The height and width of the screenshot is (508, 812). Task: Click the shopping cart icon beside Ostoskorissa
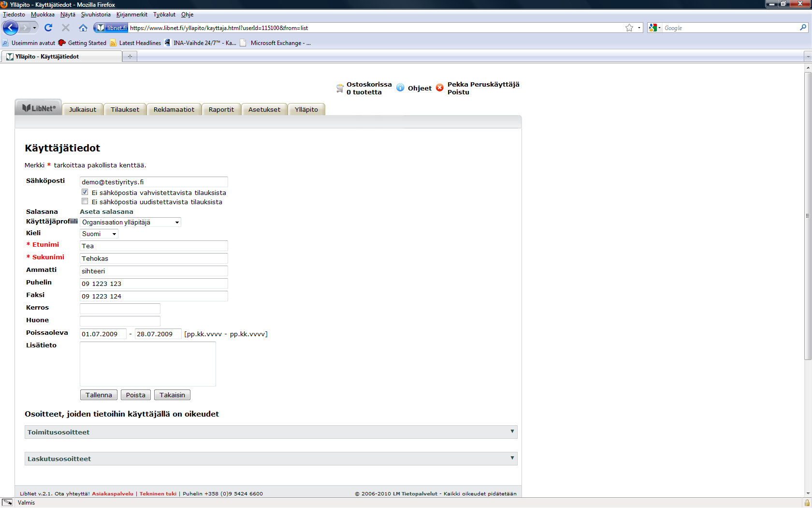[340, 88]
